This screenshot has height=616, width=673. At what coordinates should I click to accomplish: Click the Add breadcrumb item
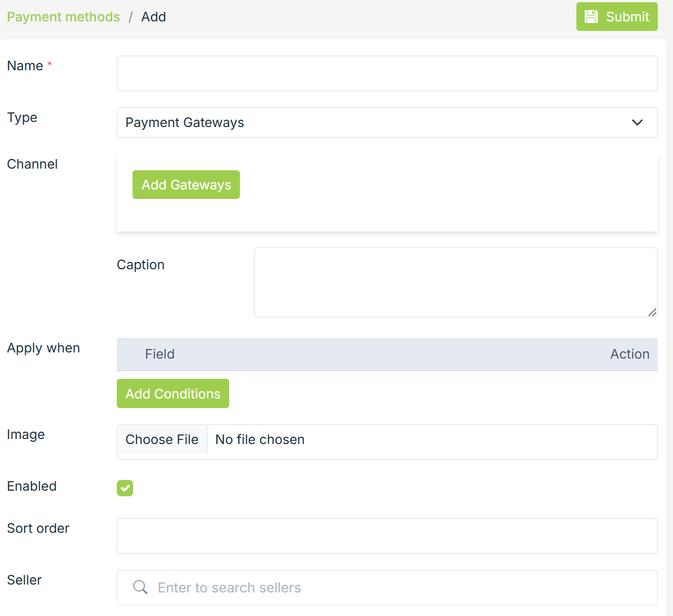pos(153,17)
